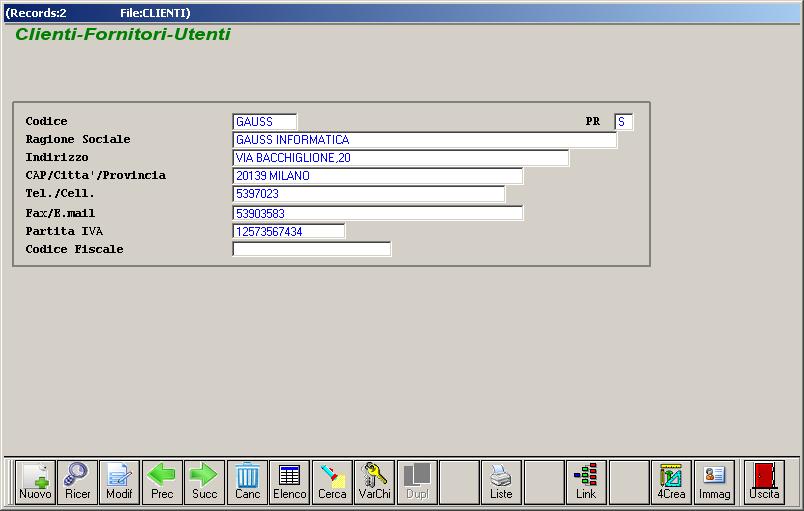
Task: Open the VarChi key settings
Action: [374, 482]
